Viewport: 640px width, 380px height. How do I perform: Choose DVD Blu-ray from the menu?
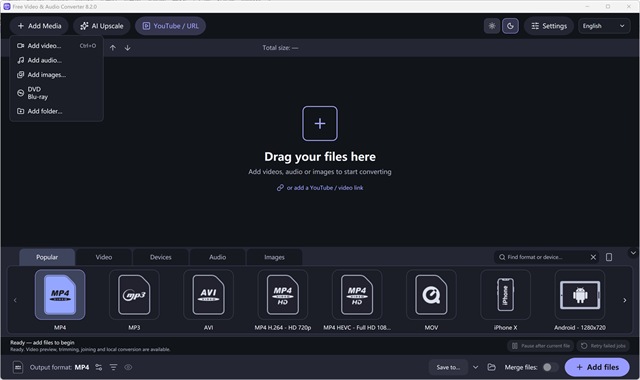tap(56, 93)
